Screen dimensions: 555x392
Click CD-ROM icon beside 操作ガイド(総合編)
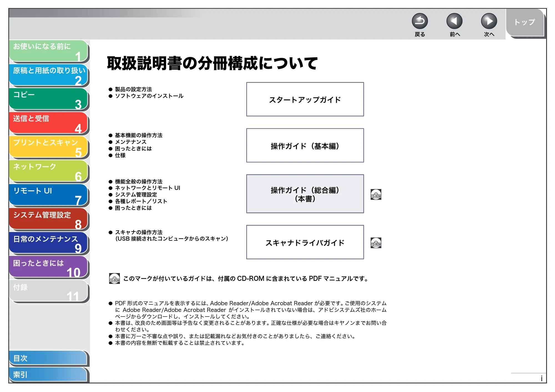(x=376, y=194)
